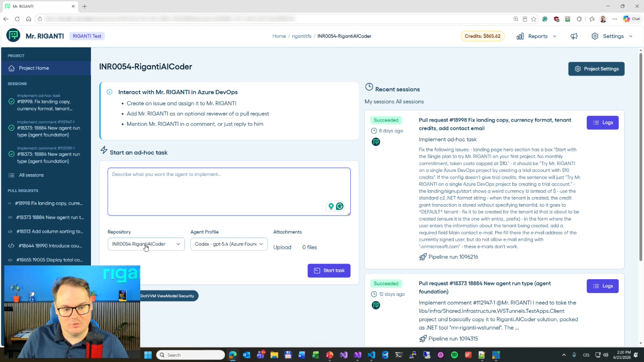Open browser Settings and more menu
Screen dimensions: 644x362
coord(614,19)
